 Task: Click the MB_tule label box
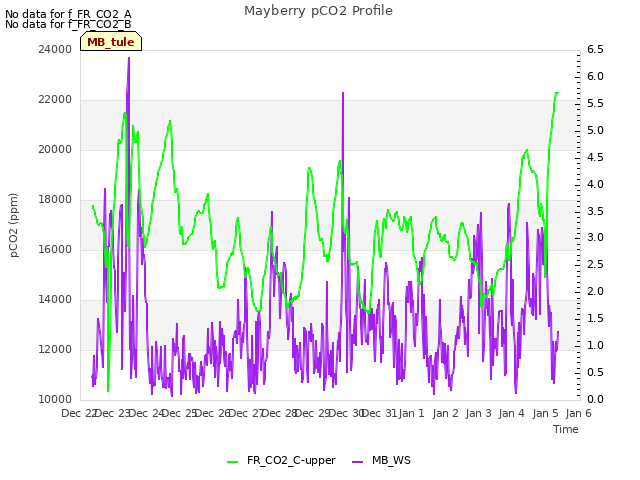coord(111,42)
